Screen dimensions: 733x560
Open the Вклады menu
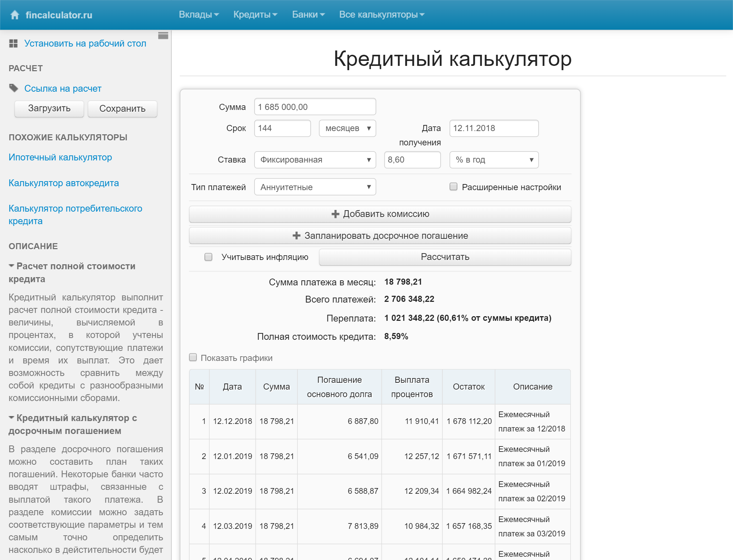pyautogui.click(x=199, y=15)
